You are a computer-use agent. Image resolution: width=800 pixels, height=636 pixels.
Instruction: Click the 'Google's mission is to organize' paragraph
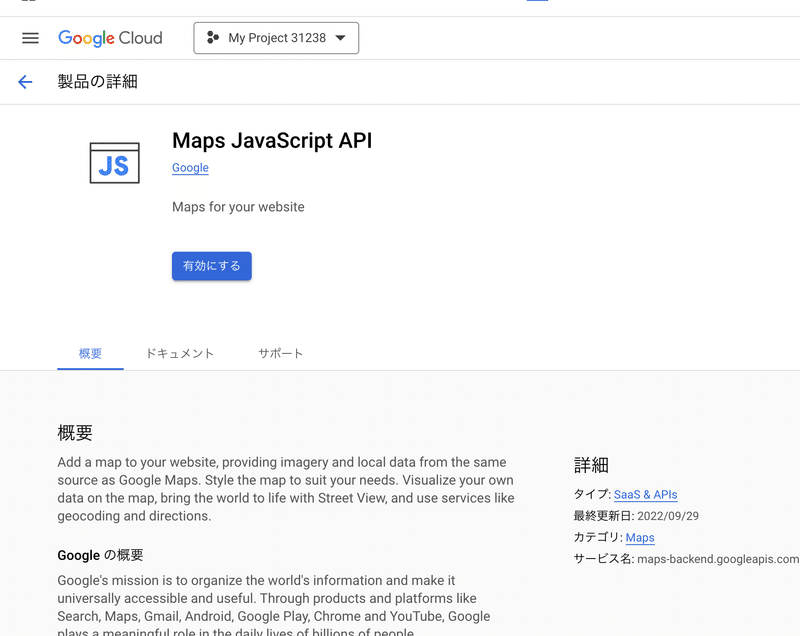[274, 607]
